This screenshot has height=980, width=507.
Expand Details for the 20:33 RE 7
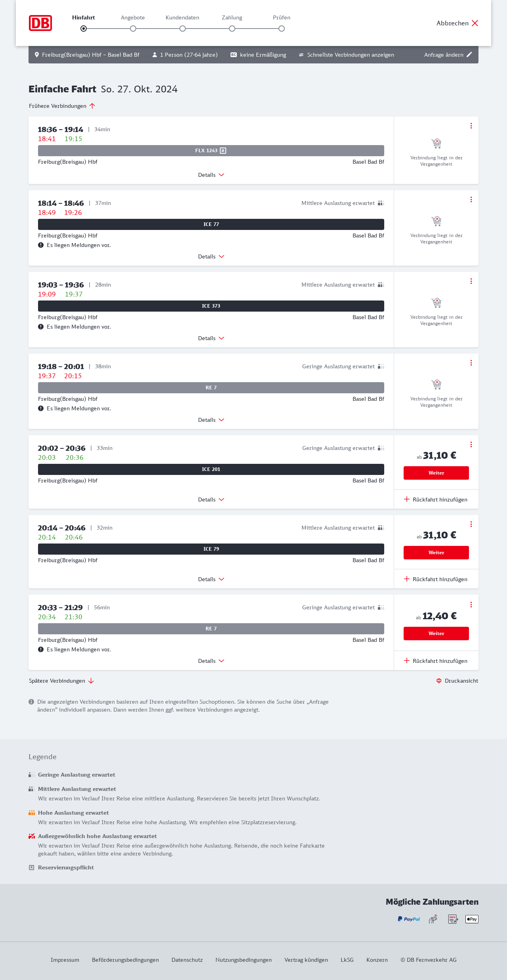(x=211, y=661)
